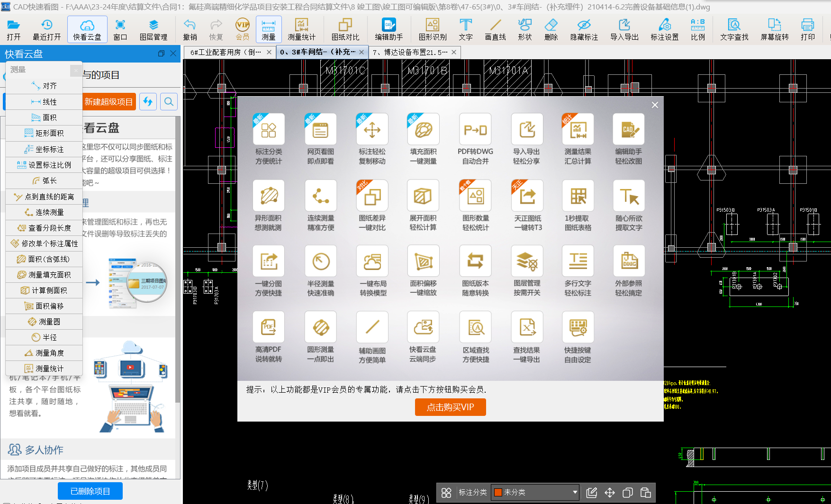Select 线性 measurement in the menu
831x504 pixels.
pyautogui.click(x=44, y=102)
